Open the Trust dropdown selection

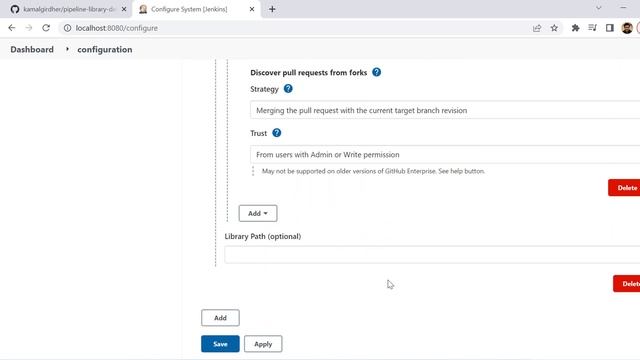point(445,154)
